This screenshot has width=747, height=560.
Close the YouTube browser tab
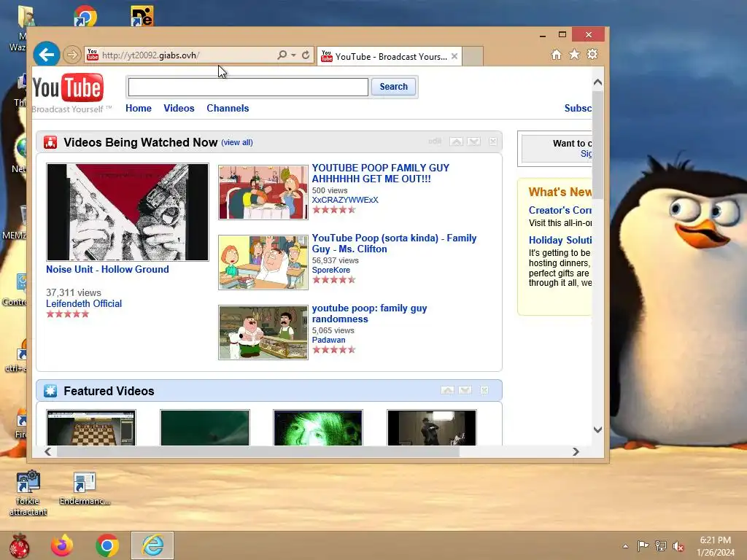[x=454, y=56]
